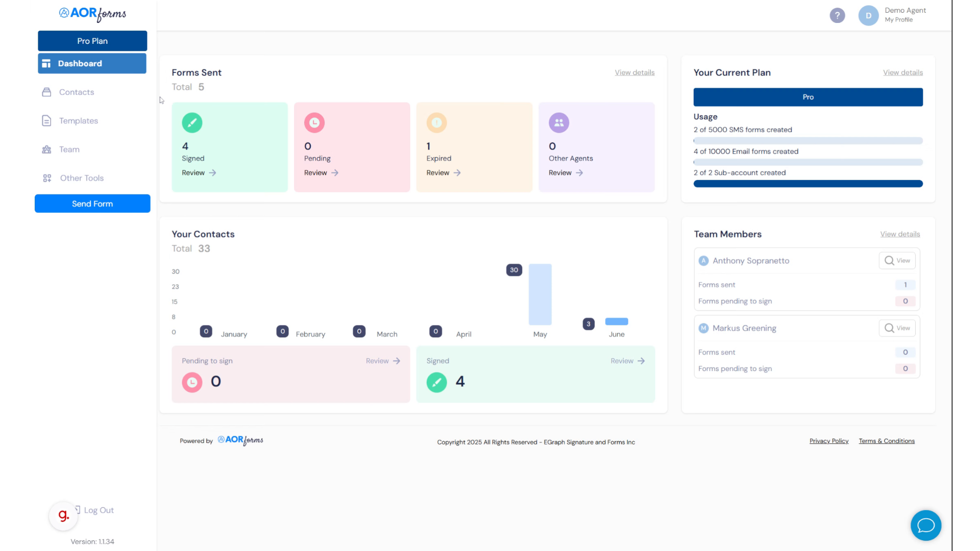Open the Contacts menu item
Screen dimensions: 980x551
point(77,92)
